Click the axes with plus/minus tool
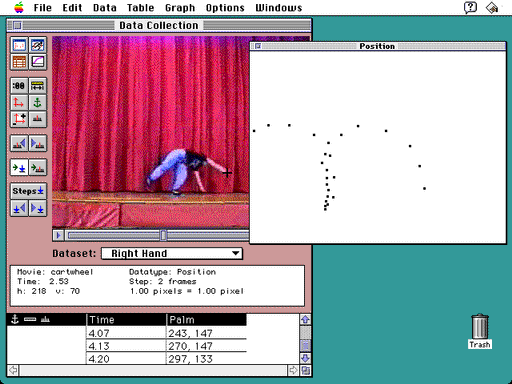This screenshot has height=384, width=512. [19, 119]
